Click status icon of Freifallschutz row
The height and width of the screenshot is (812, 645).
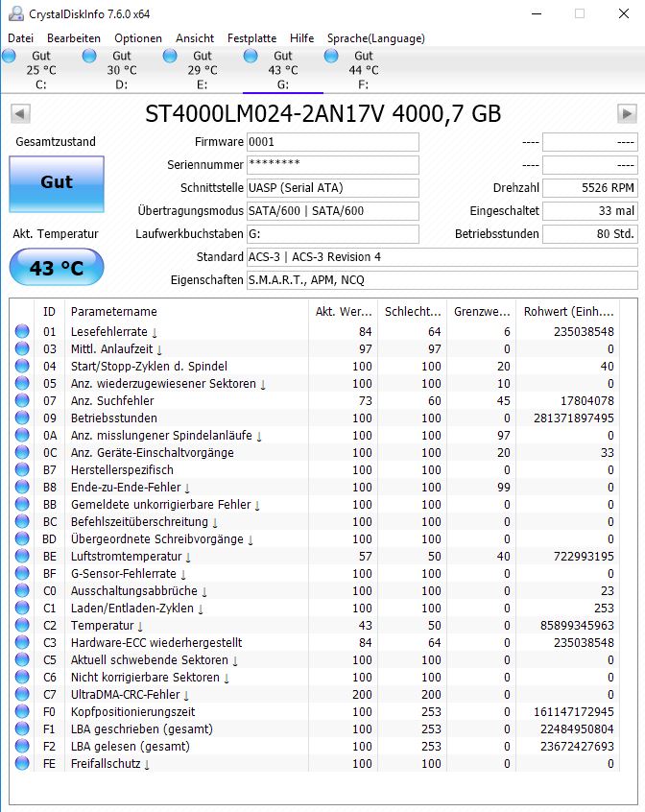tap(22, 763)
